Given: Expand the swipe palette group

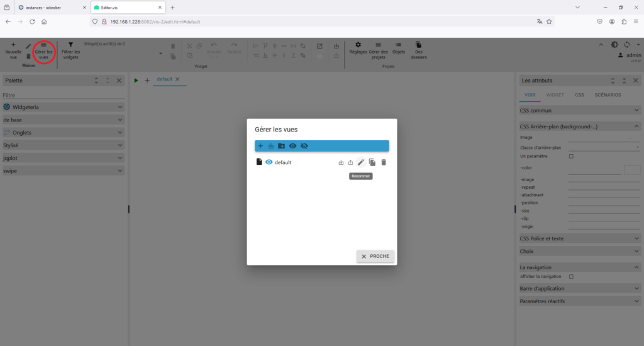Looking at the screenshot, I should pyautogui.click(x=64, y=170).
